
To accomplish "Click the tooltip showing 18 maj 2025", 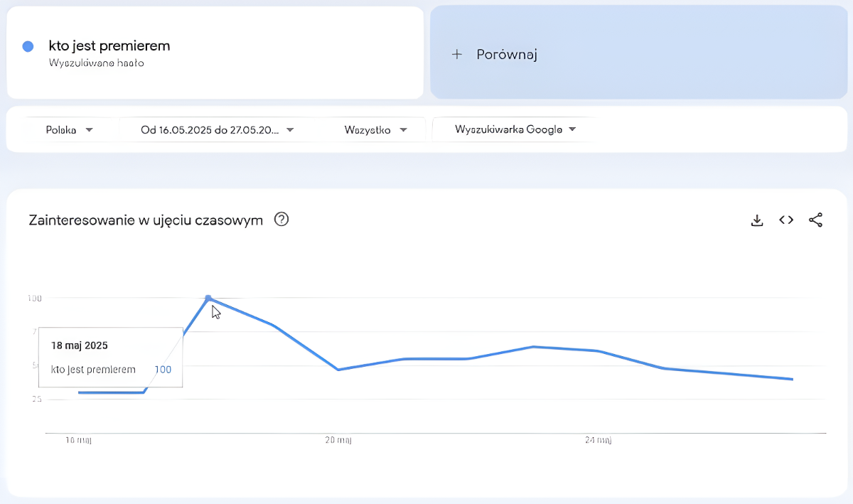I will [x=110, y=357].
